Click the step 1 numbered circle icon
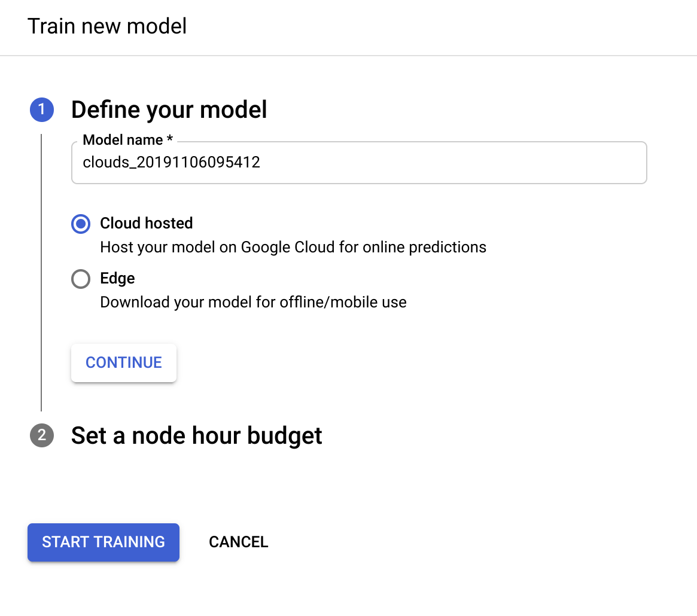The width and height of the screenshot is (697, 616). (41, 109)
